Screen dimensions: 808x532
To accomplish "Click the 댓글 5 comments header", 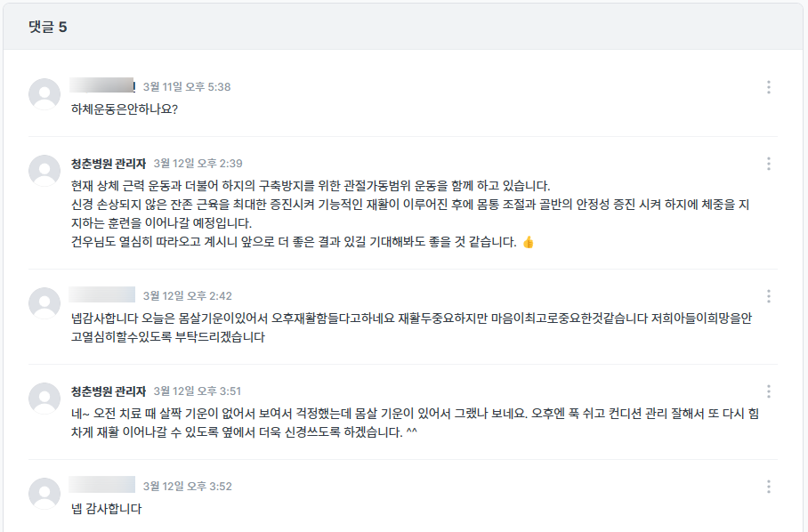I will pyautogui.click(x=48, y=27).
